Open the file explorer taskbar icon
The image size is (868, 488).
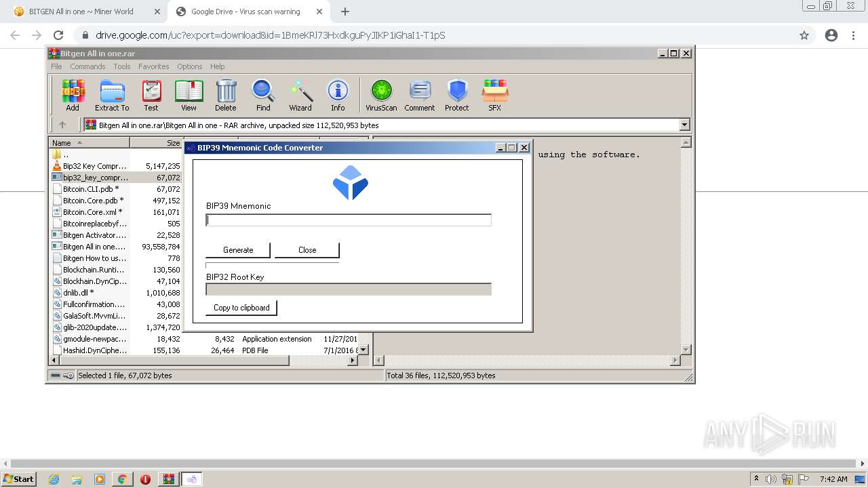tap(77, 479)
